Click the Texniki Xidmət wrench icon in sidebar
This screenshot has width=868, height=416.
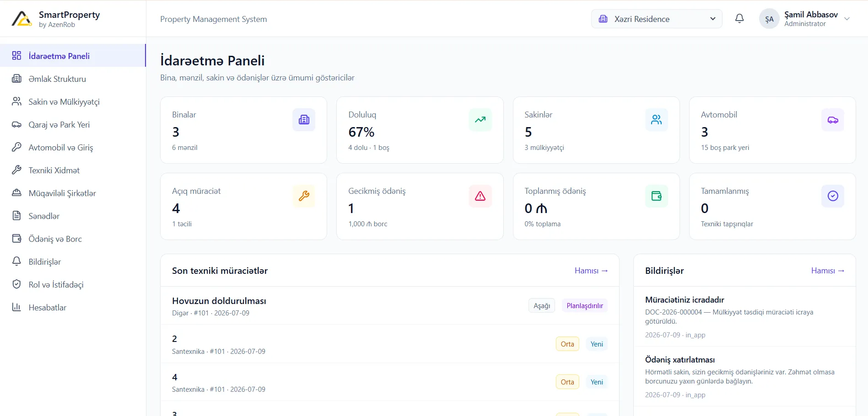coord(16,170)
